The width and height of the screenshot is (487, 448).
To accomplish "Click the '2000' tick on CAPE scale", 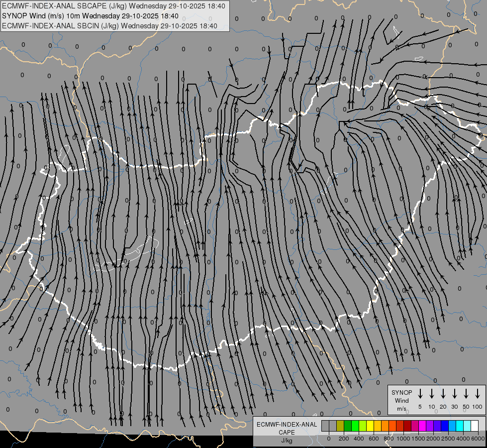I will click(433, 439).
